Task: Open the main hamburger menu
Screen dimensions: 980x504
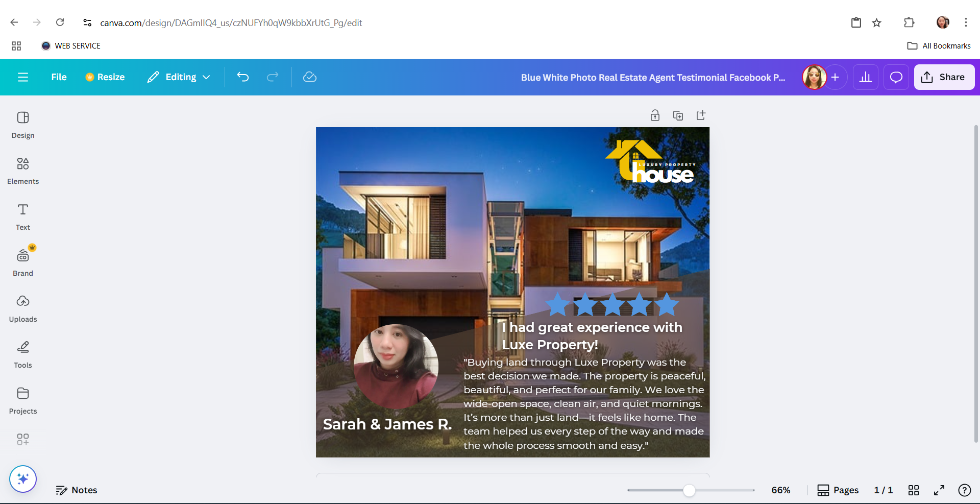Action: 23,77
